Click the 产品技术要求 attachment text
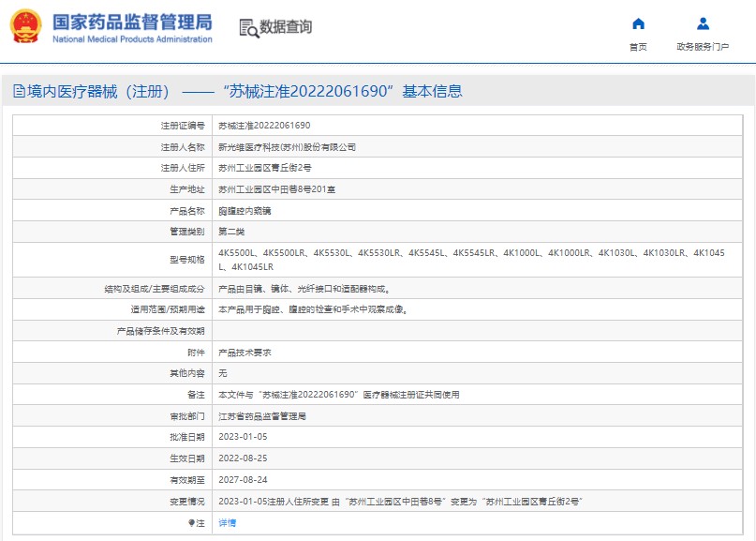 click(245, 353)
